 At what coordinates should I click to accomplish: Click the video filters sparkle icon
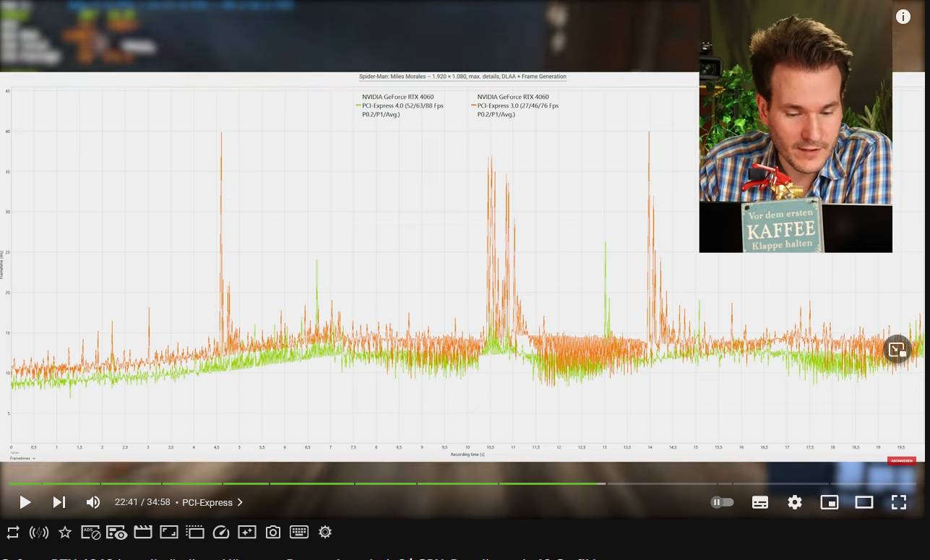pyautogui.click(x=247, y=533)
